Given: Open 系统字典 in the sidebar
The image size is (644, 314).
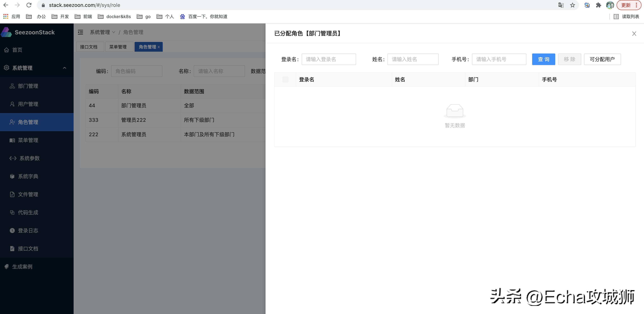Looking at the screenshot, I should (37, 176).
